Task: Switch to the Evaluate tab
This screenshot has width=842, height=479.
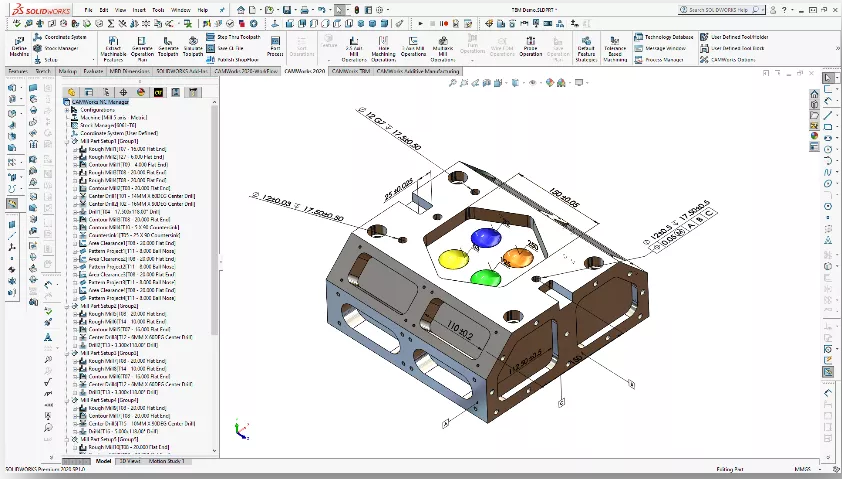Action: pyautogui.click(x=92, y=71)
